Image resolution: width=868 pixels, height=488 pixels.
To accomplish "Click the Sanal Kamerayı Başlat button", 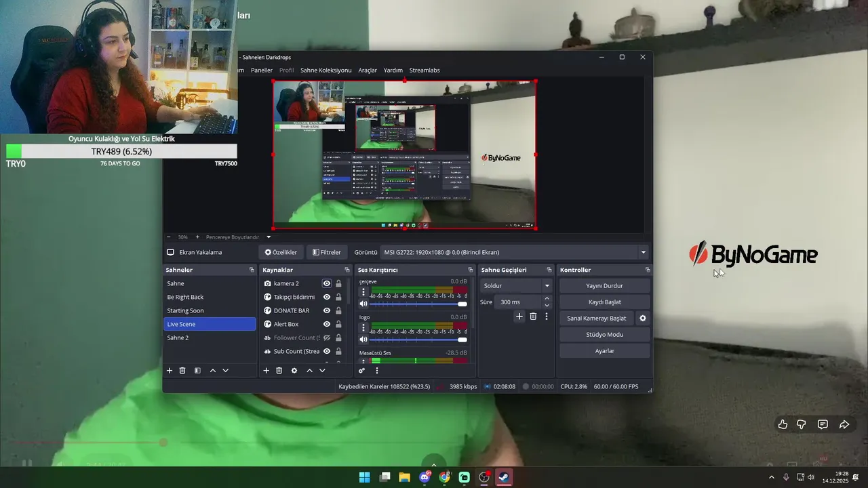I will click(597, 319).
